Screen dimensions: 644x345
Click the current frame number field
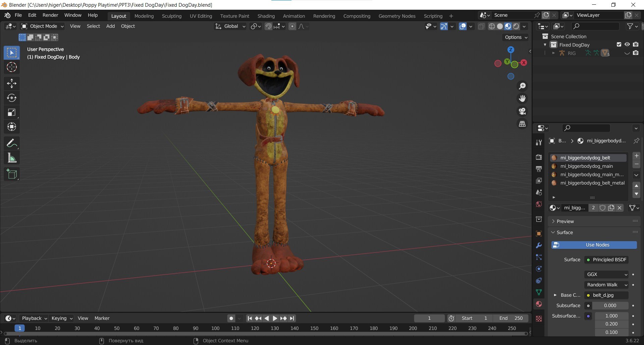coord(429,318)
